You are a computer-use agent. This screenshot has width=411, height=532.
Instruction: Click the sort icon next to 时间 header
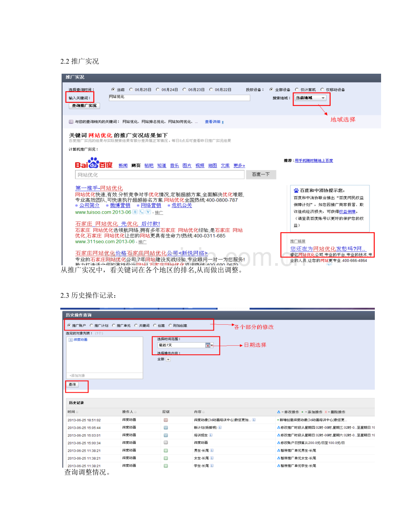click(x=77, y=412)
